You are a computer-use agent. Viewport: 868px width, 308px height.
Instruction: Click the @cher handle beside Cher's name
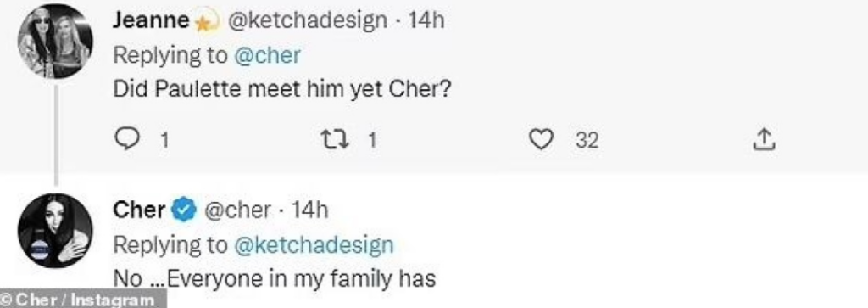[238, 210]
